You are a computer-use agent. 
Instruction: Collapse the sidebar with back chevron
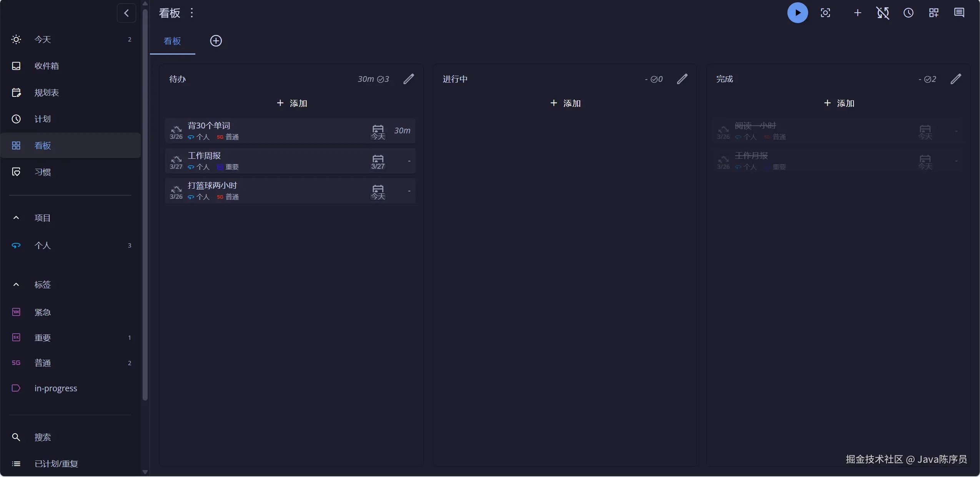pyautogui.click(x=126, y=13)
